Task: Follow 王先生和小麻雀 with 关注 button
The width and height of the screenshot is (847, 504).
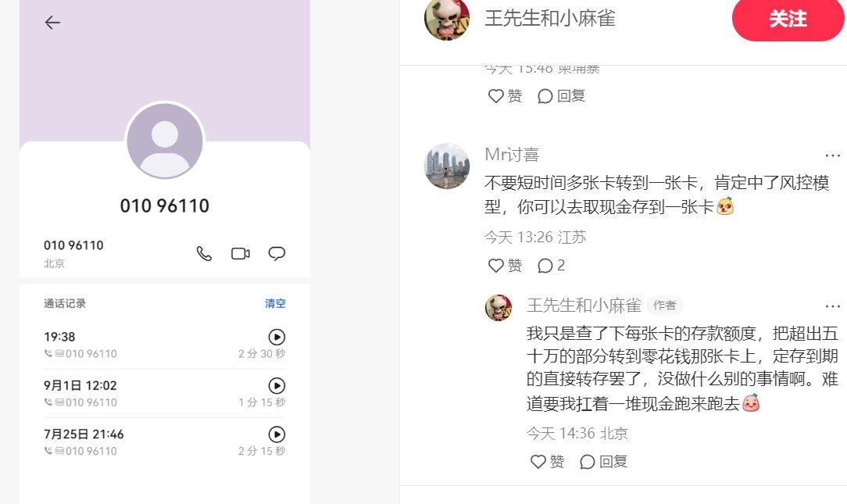Action: tap(788, 19)
